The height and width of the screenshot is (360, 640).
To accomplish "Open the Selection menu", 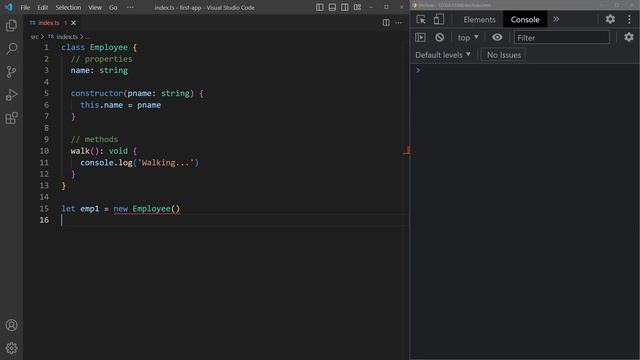I will (x=68, y=7).
